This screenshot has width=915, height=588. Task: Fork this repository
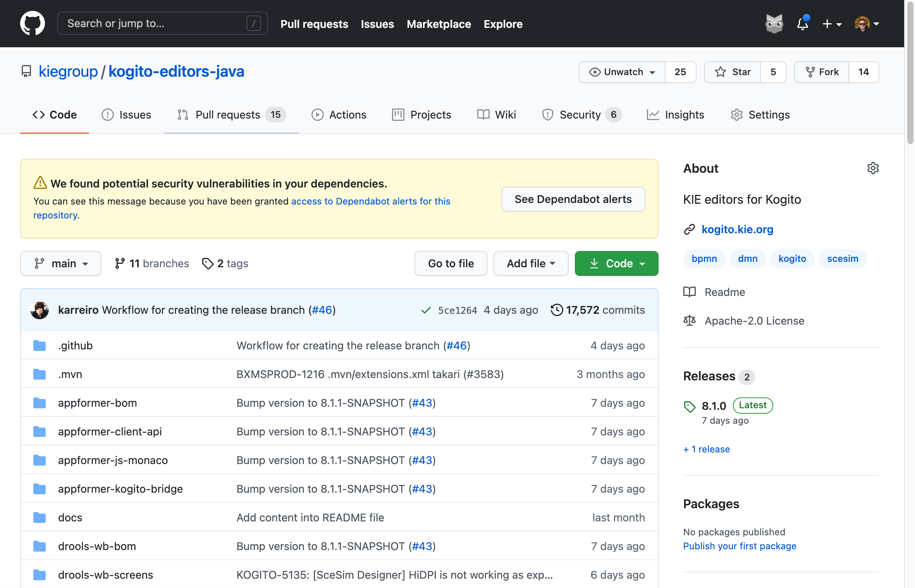point(822,72)
